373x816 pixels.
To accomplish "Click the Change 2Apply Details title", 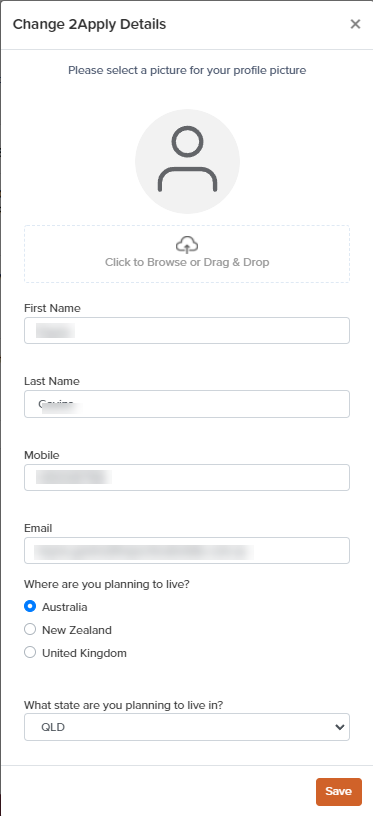I will (x=89, y=24).
